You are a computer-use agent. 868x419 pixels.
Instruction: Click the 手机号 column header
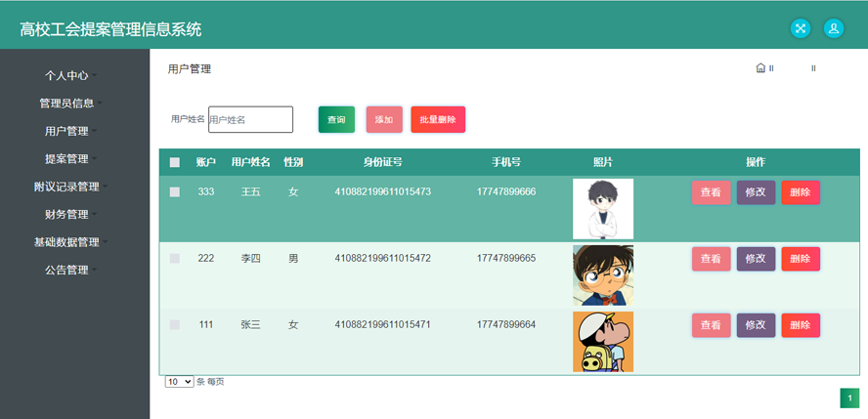[x=506, y=162]
